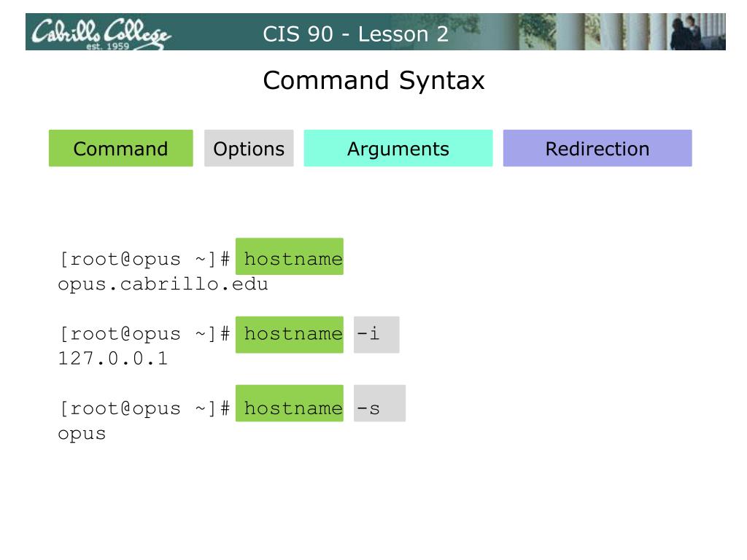Click the final opus output line
The height and width of the screenshot is (560, 747).
[82, 434]
